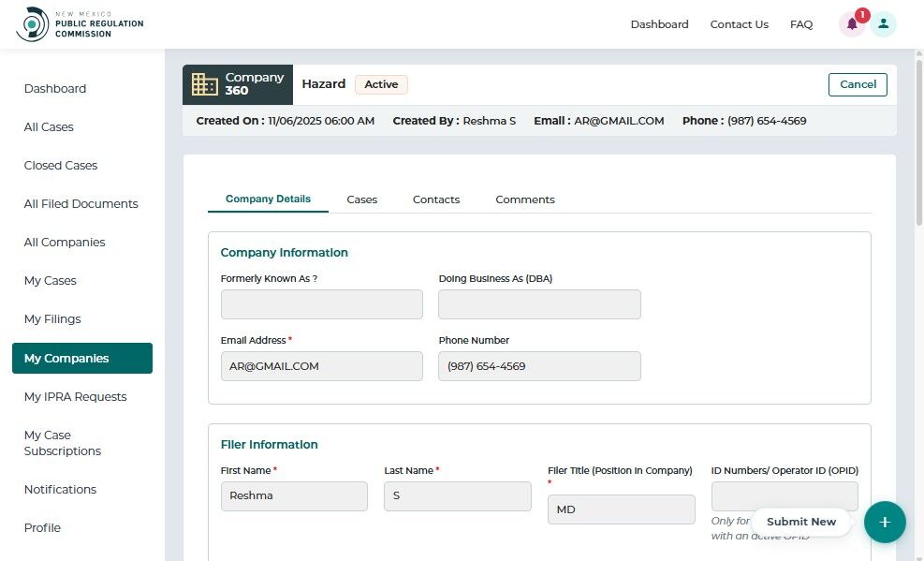924x561 pixels.
Task: Open the FAQ link
Action: click(801, 24)
